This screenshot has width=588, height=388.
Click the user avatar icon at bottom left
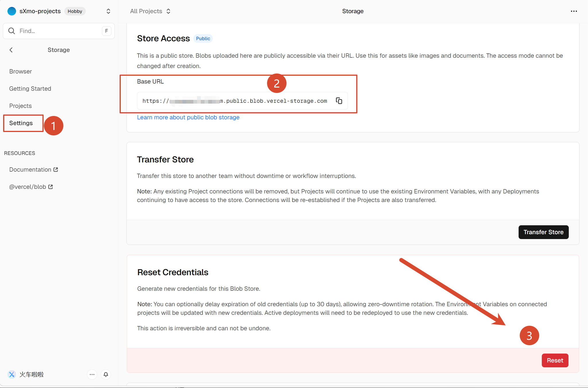pyautogui.click(x=12, y=375)
